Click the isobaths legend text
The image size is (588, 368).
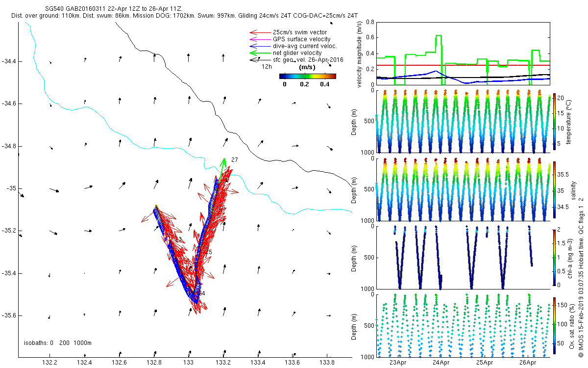[x=58, y=343]
